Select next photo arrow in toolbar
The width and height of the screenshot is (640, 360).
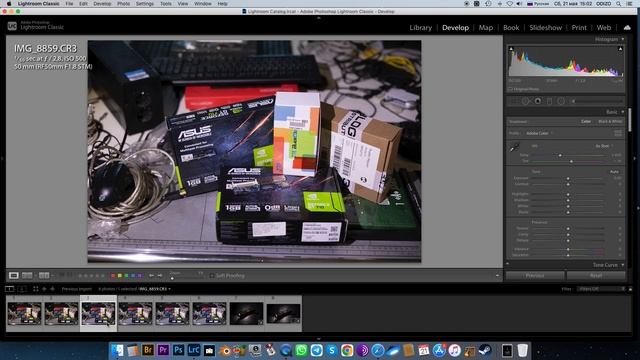point(160,276)
